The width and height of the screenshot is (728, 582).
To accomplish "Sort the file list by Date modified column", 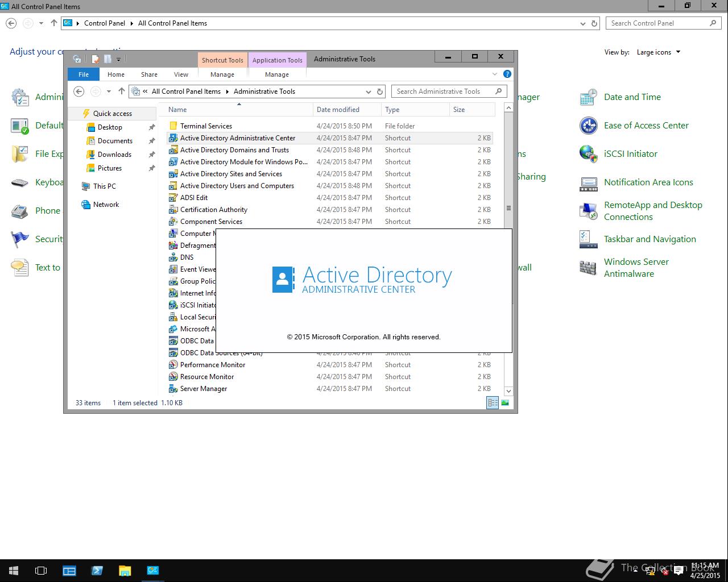I will point(347,110).
